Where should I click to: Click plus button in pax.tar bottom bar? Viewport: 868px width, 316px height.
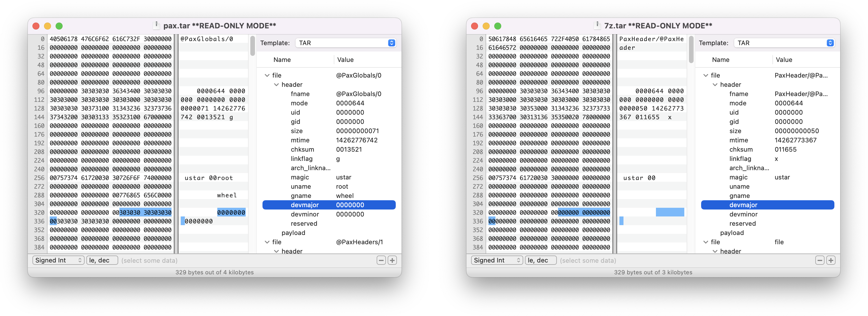(x=392, y=260)
